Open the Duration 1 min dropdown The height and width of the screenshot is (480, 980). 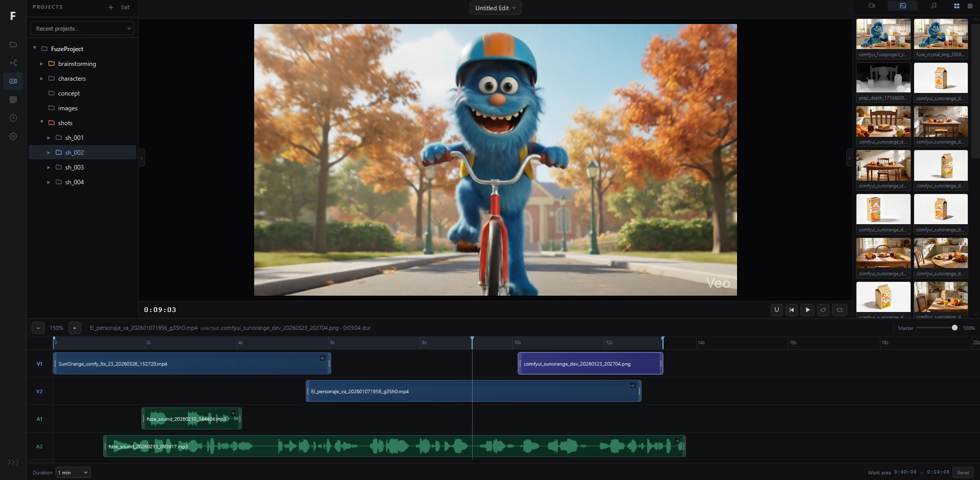pos(73,472)
